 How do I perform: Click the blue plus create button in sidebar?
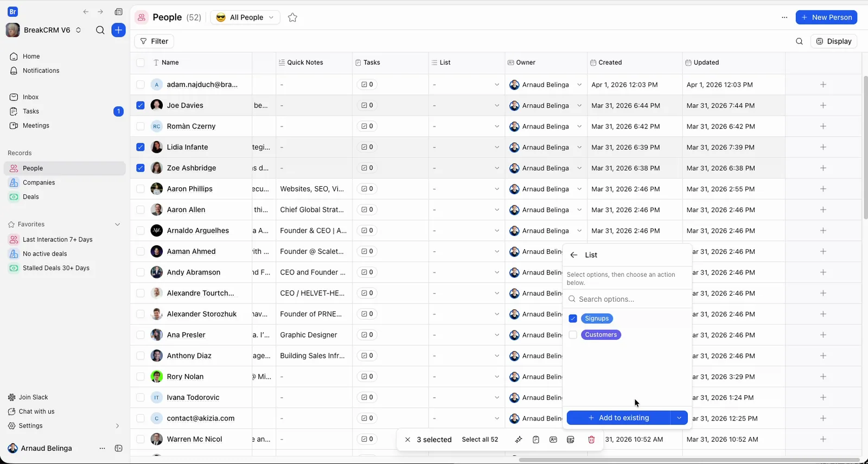click(x=118, y=30)
